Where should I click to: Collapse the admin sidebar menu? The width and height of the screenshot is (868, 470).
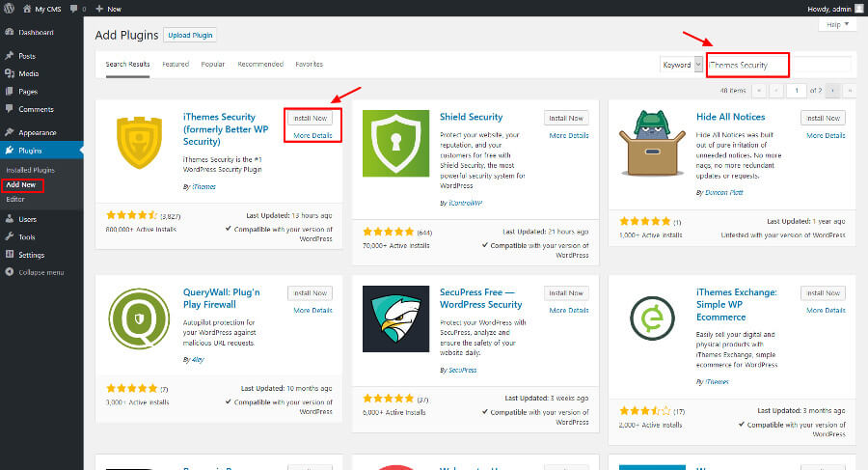(35, 272)
